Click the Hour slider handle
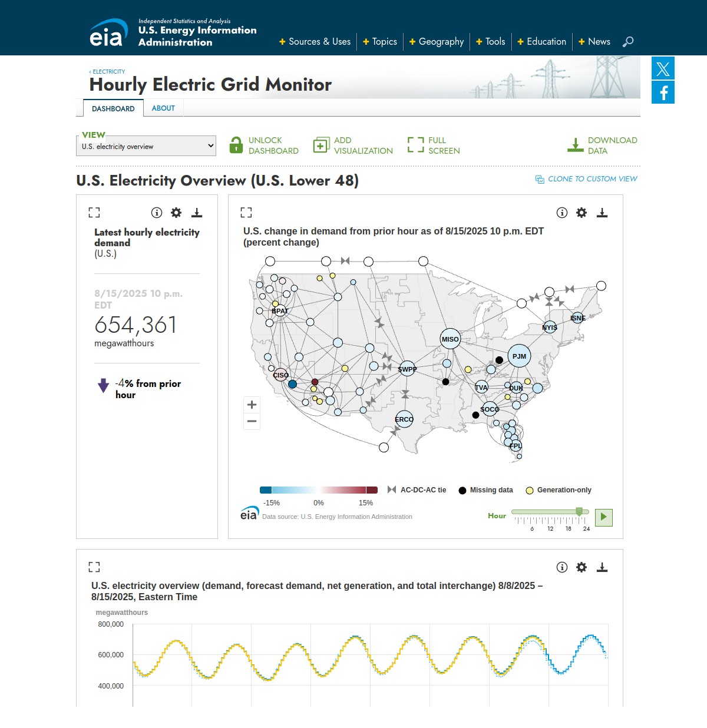Image resolution: width=707 pixels, height=728 pixels. point(579,511)
